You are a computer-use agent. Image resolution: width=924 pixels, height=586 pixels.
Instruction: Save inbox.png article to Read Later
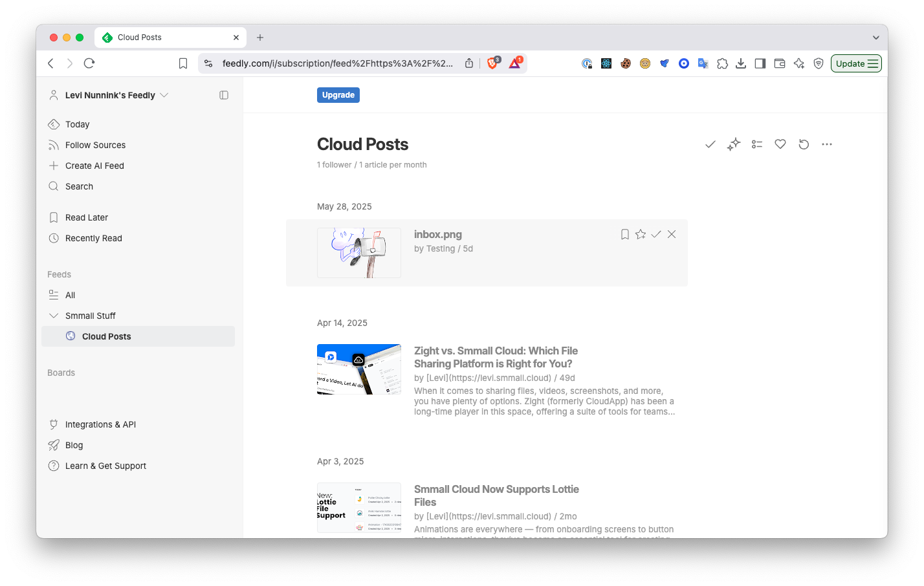pyautogui.click(x=625, y=234)
